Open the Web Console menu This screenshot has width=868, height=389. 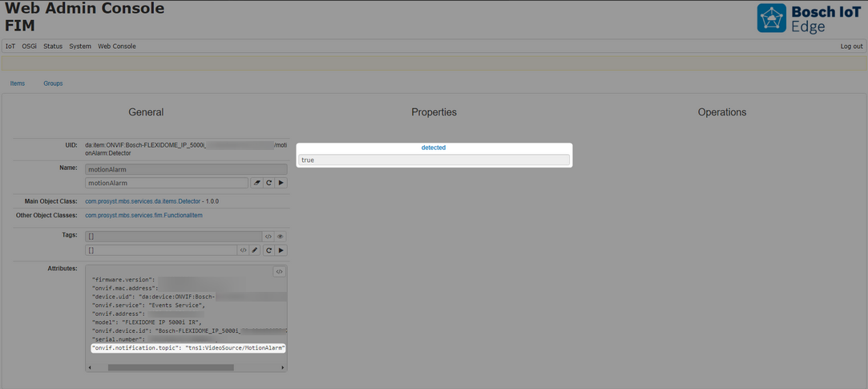(117, 46)
